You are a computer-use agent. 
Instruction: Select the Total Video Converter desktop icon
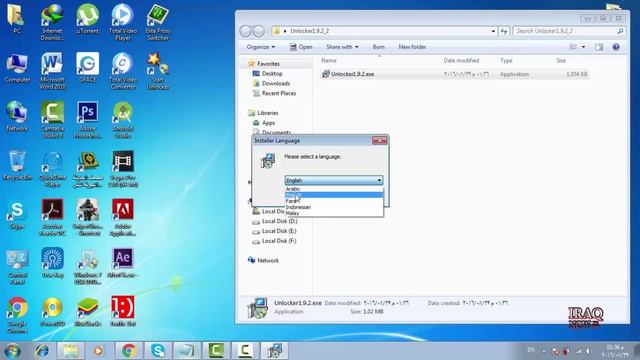123,71
